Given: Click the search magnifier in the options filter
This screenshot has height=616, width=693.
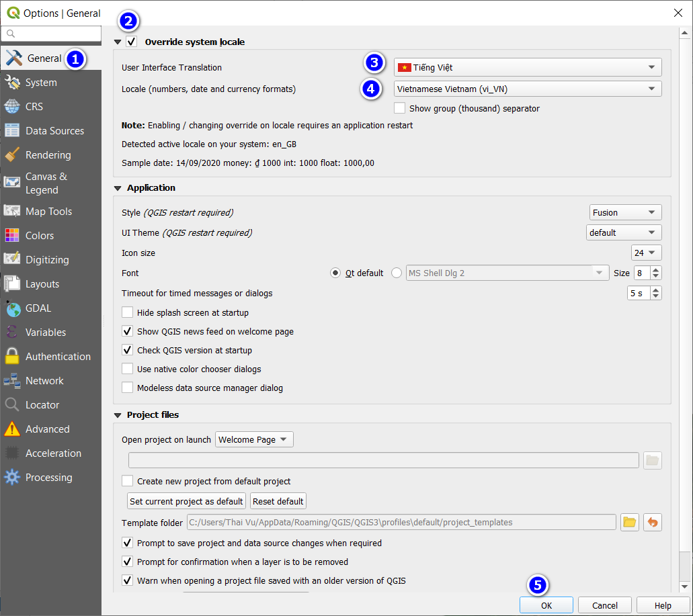Looking at the screenshot, I should coord(11,34).
